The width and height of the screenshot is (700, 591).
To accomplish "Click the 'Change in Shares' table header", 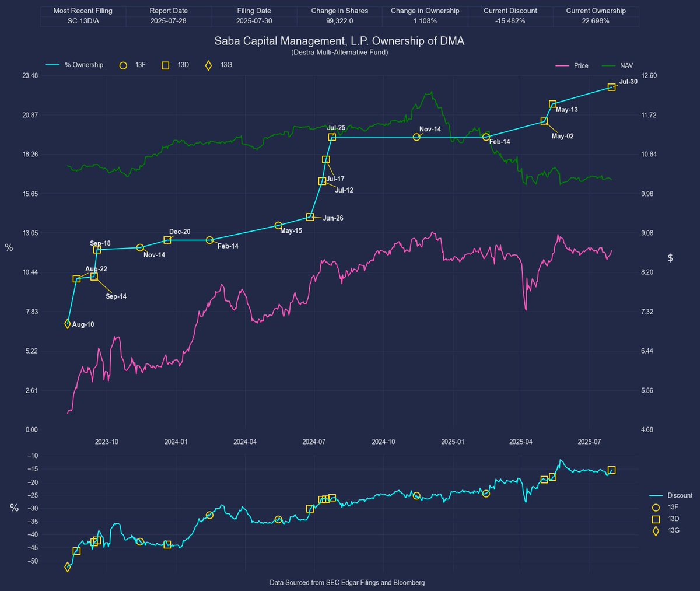I will pyautogui.click(x=339, y=11).
